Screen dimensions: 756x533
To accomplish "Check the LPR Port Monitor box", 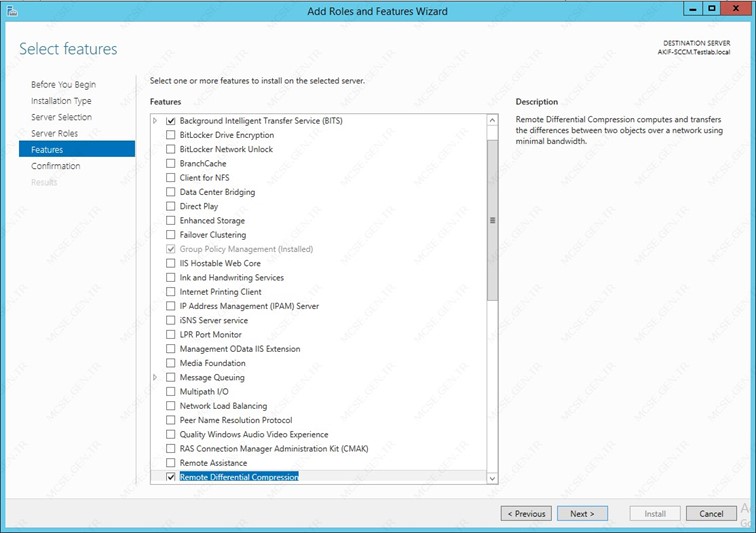I will (x=170, y=334).
